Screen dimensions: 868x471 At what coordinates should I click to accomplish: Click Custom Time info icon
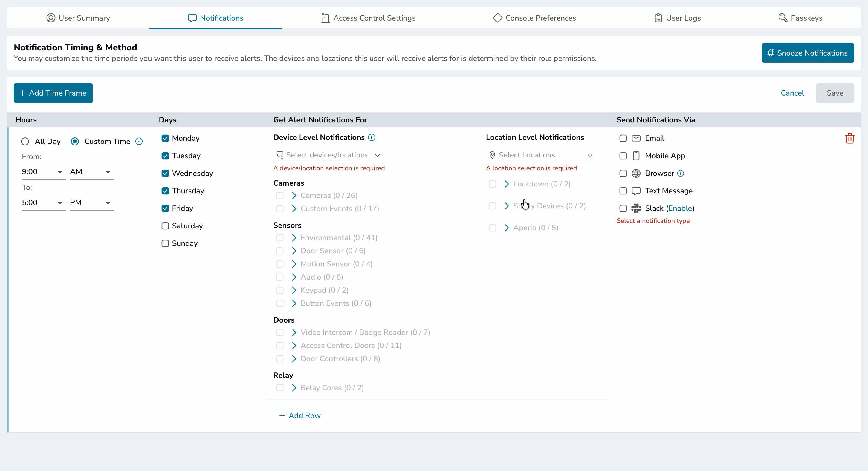click(139, 141)
